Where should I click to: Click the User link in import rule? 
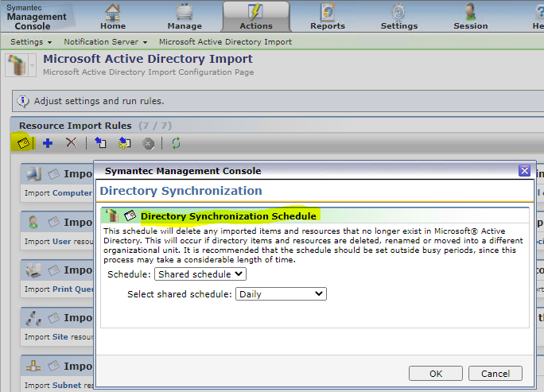point(62,241)
